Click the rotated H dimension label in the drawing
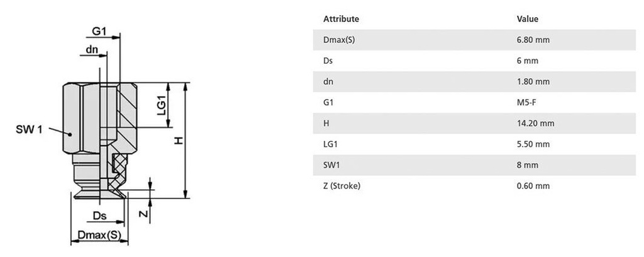Image resolution: width=644 pixels, height=257 pixels. click(179, 141)
